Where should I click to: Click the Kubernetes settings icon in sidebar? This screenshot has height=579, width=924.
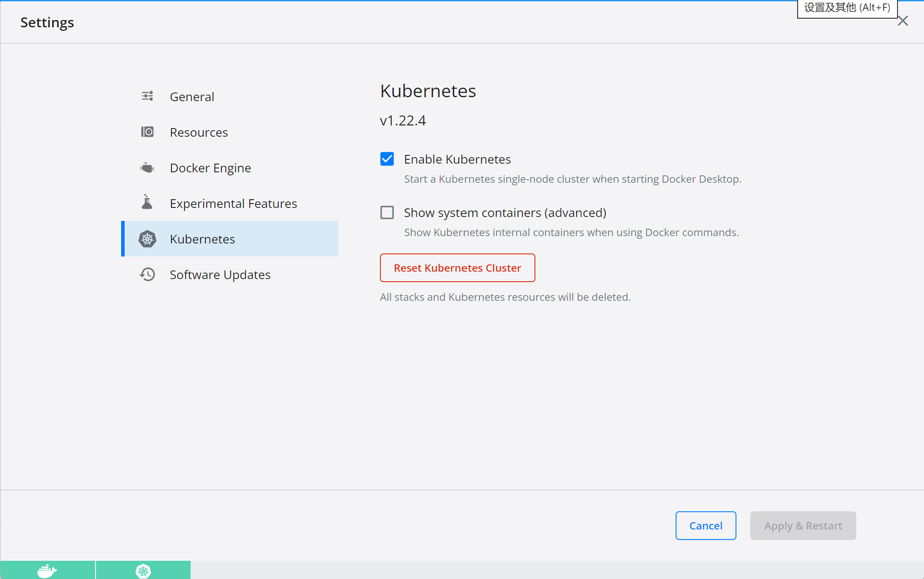[x=148, y=239]
